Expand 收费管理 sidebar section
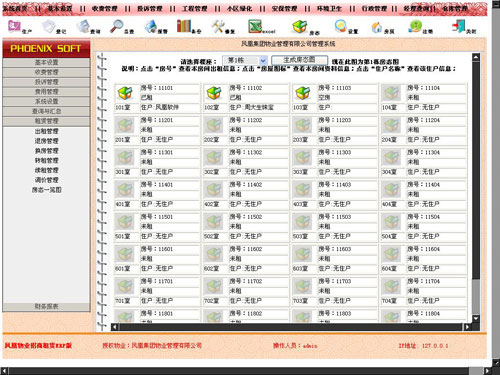 coord(46,72)
